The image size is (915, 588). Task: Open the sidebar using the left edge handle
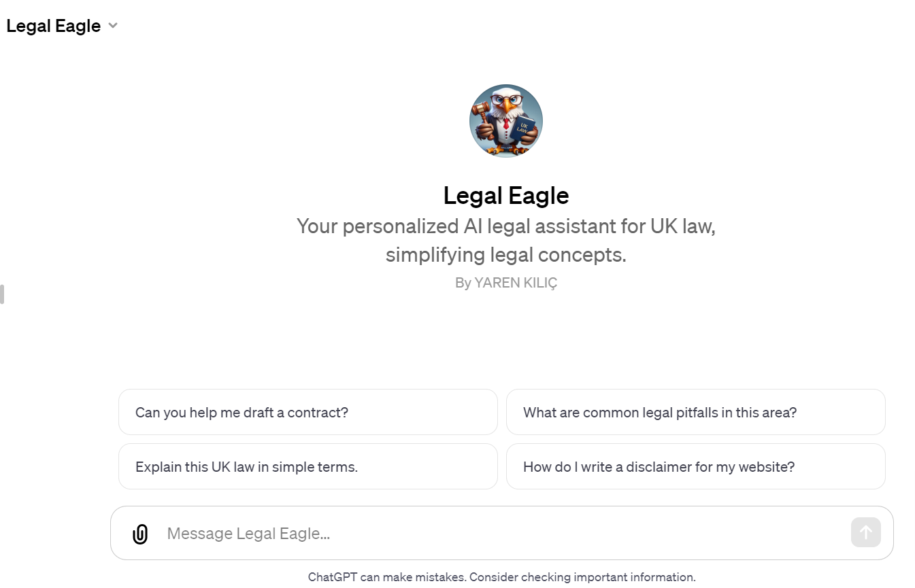point(2,294)
